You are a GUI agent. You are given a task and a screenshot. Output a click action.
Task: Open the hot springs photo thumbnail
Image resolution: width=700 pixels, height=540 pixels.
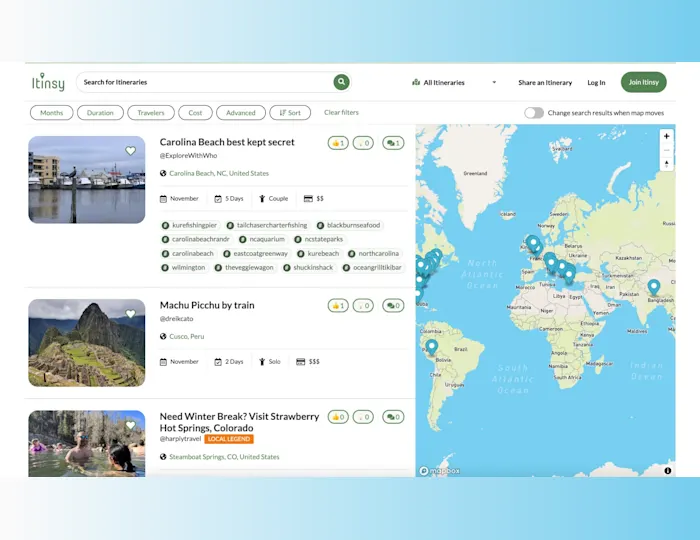tap(87, 444)
